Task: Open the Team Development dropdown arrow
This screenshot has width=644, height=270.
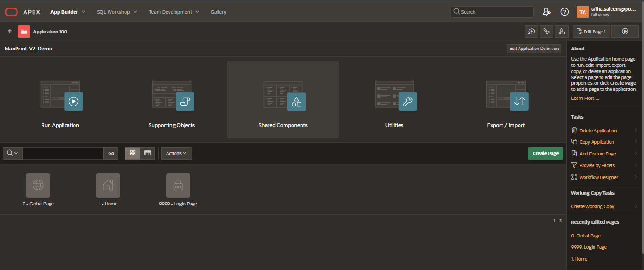Action: click(x=197, y=12)
